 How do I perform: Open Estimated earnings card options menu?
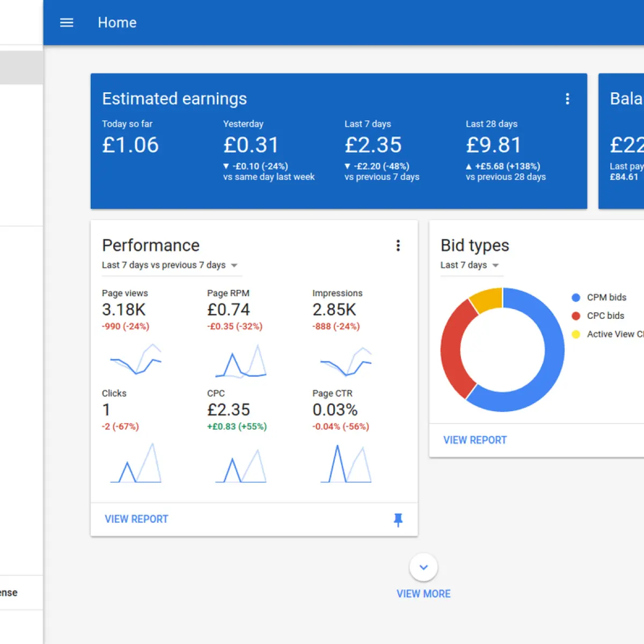(567, 99)
